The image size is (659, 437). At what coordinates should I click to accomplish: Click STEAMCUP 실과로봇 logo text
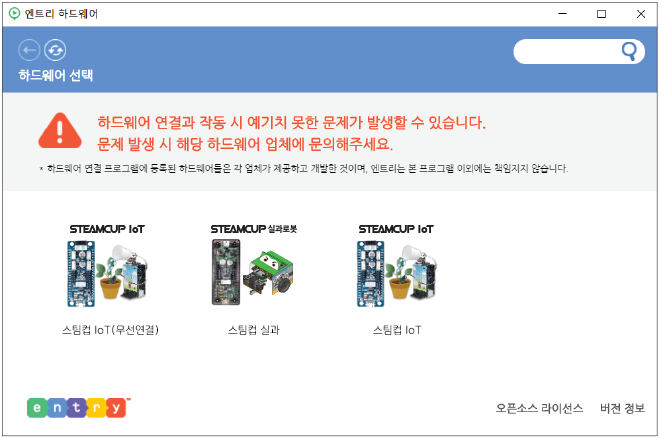click(253, 229)
